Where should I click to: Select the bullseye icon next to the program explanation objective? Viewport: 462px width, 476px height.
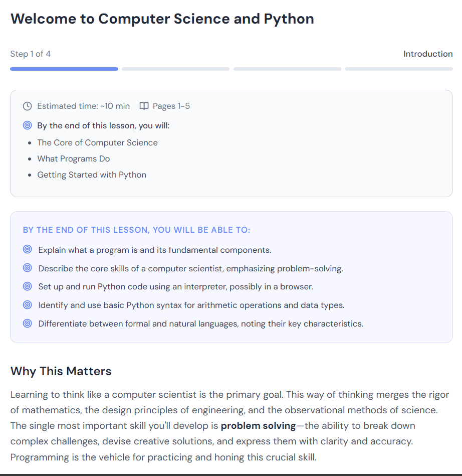27,249
